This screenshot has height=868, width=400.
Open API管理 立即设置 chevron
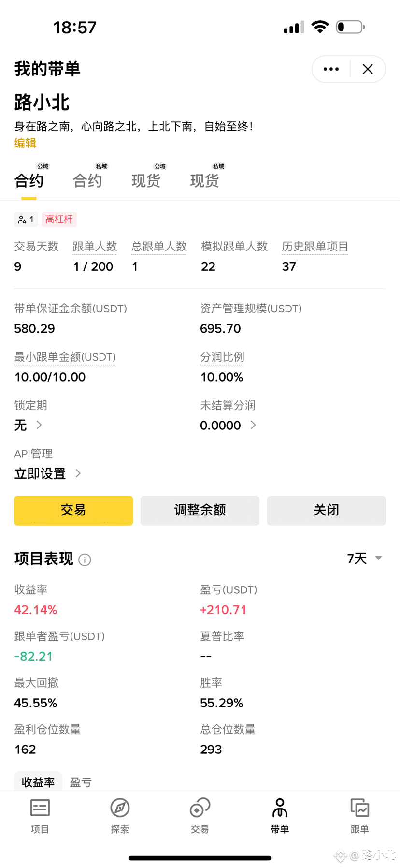click(x=78, y=473)
